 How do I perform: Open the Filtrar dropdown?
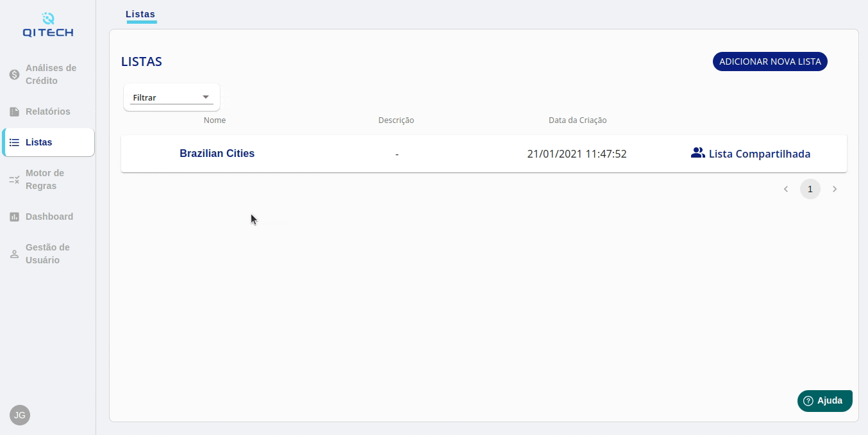point(171,97)
